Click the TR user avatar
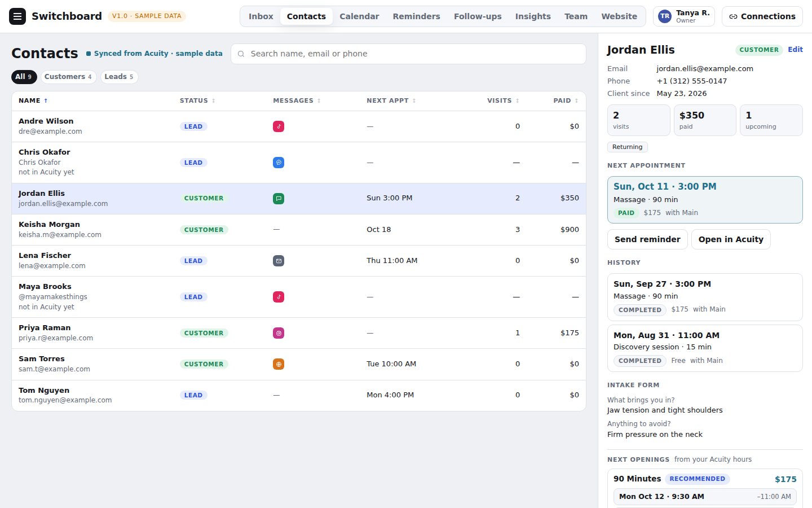Viewport: 812px width, 508px height. pos(665,16)
